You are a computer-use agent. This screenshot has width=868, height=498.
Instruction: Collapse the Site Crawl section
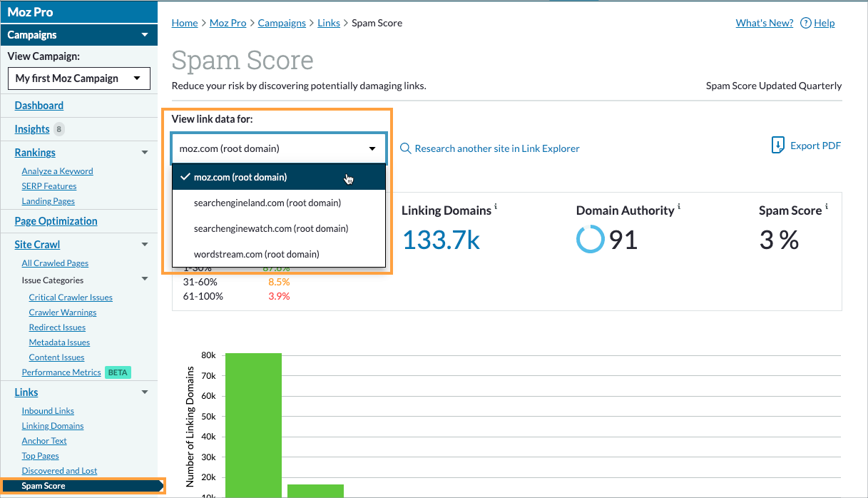[145, 244]
